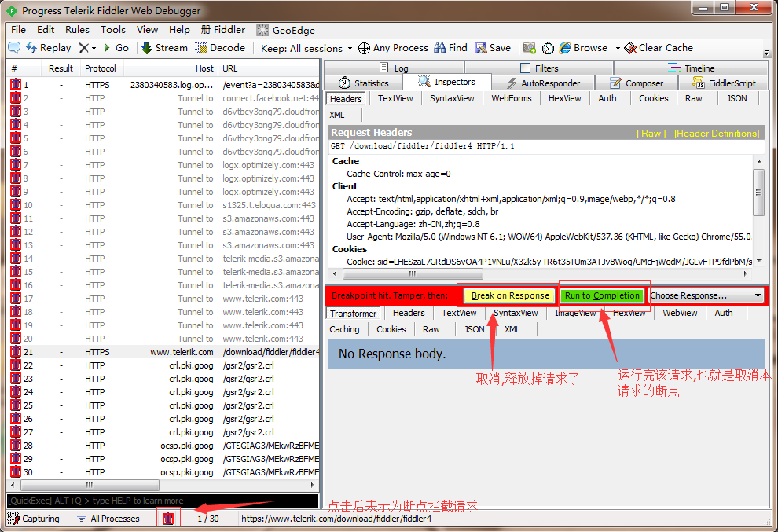This screenshot has width=778, height=532.
Task: Open the Choose Response dropdown
Action: 706,295
